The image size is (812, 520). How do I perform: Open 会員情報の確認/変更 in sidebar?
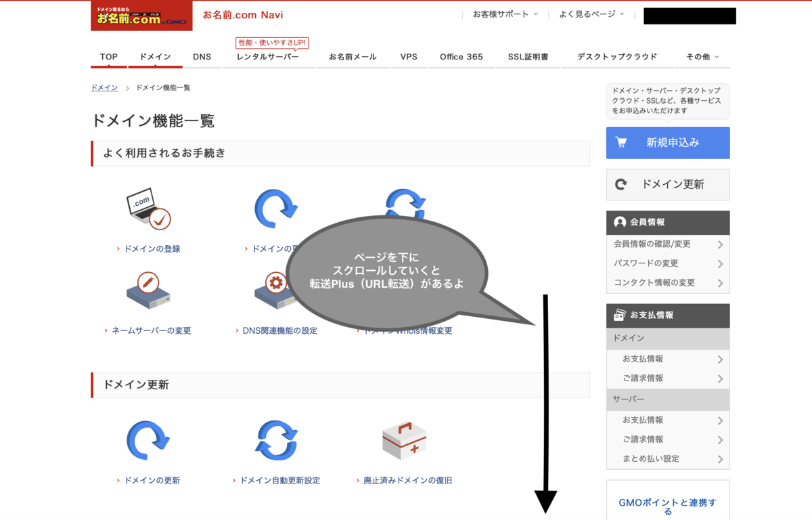[x=668, y=244]
